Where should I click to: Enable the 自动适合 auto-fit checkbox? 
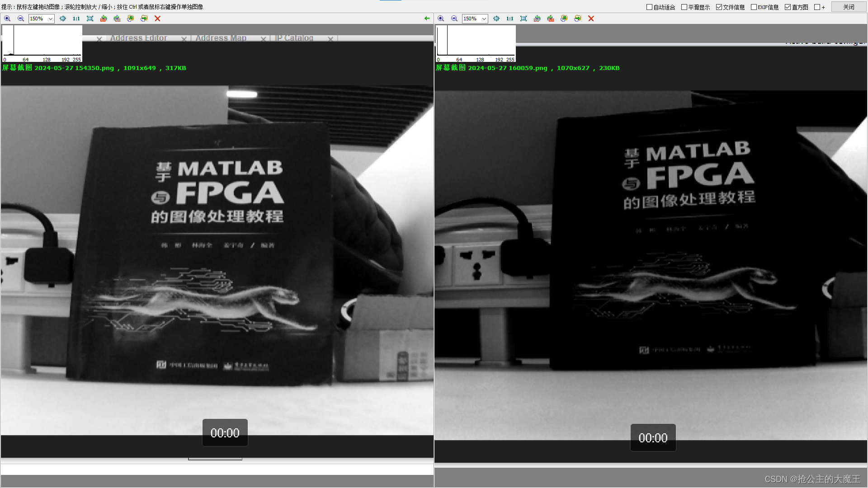click(649, 7)
